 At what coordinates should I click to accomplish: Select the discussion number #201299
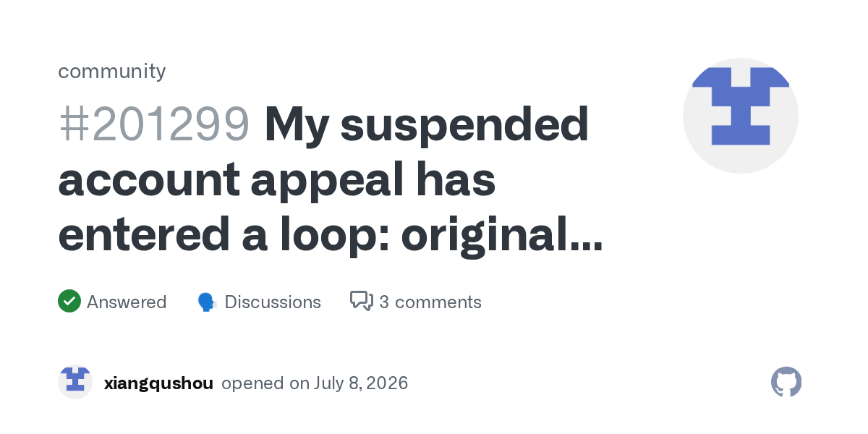point(154,124)
